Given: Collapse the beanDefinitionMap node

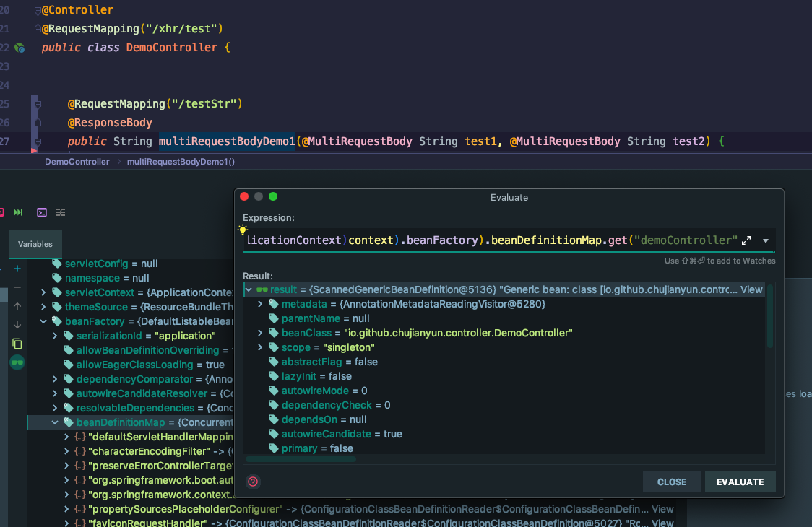Looking at the screenshot, I should pos(55,422).
